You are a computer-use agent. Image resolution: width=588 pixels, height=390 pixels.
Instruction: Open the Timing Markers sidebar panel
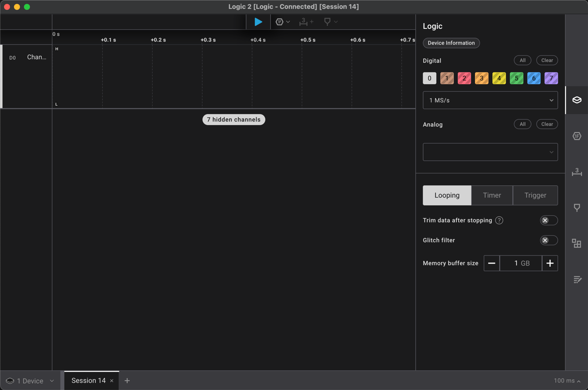click(577, 207)
